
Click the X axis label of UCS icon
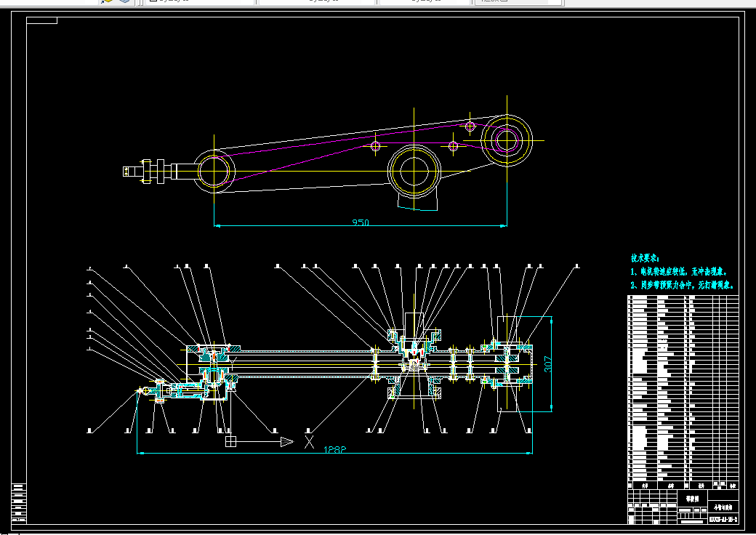pos(309,441)
